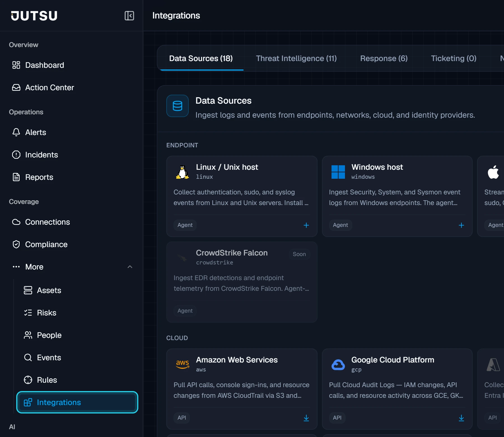Click the Action Center inbox icon

(x=16, y=87)
